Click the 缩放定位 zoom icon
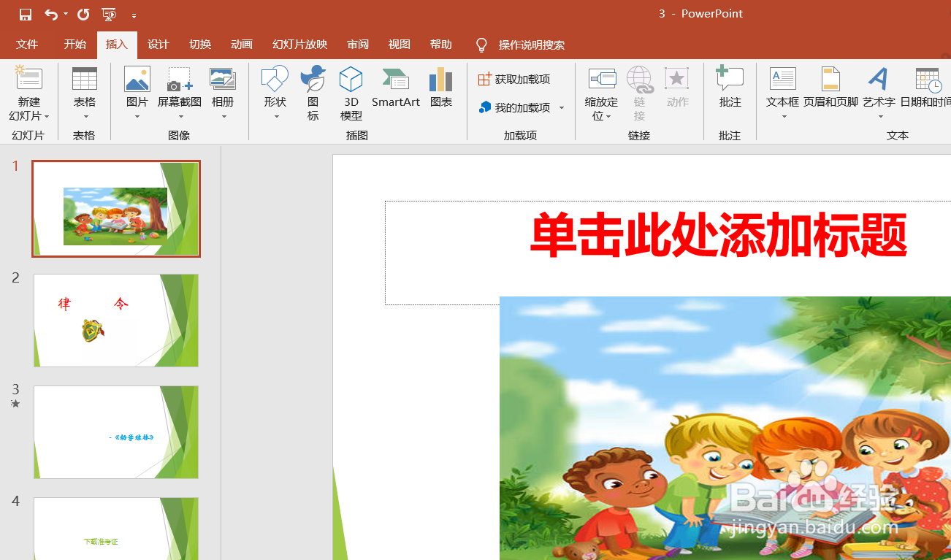 pos(602,78)
